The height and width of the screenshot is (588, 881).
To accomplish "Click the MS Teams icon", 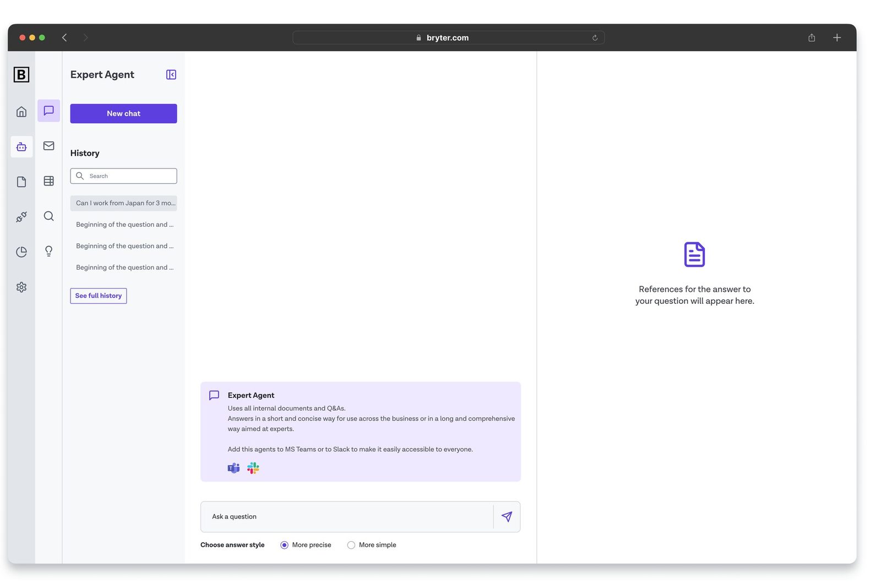I will click(x=233, y=468).
